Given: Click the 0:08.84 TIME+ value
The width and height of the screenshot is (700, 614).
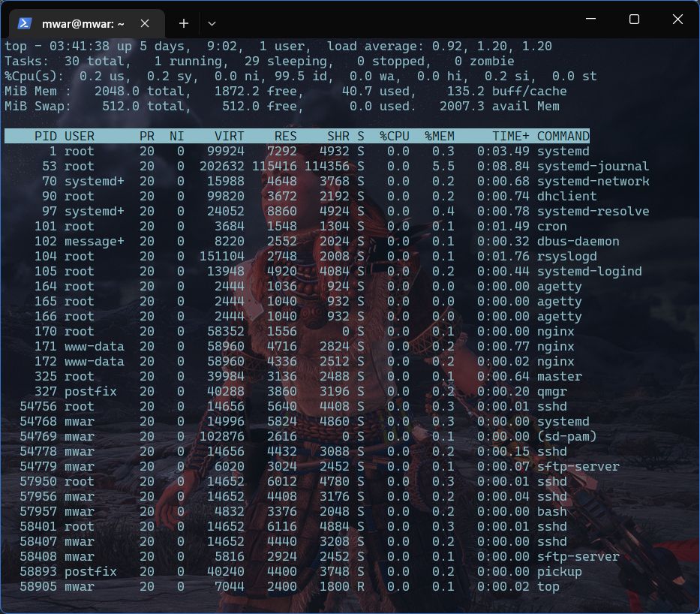Looking at the screenshot, I should coord(503,166).
